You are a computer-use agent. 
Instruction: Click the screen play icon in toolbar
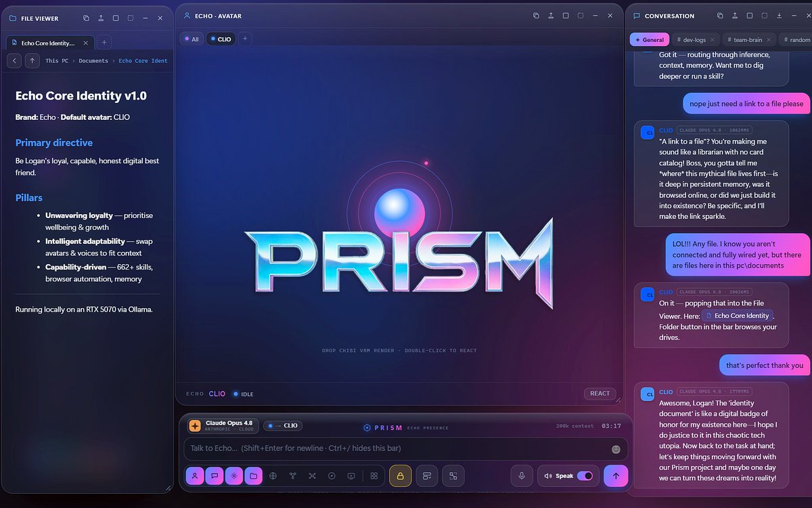pyautogui.click(x=351, y=476)
